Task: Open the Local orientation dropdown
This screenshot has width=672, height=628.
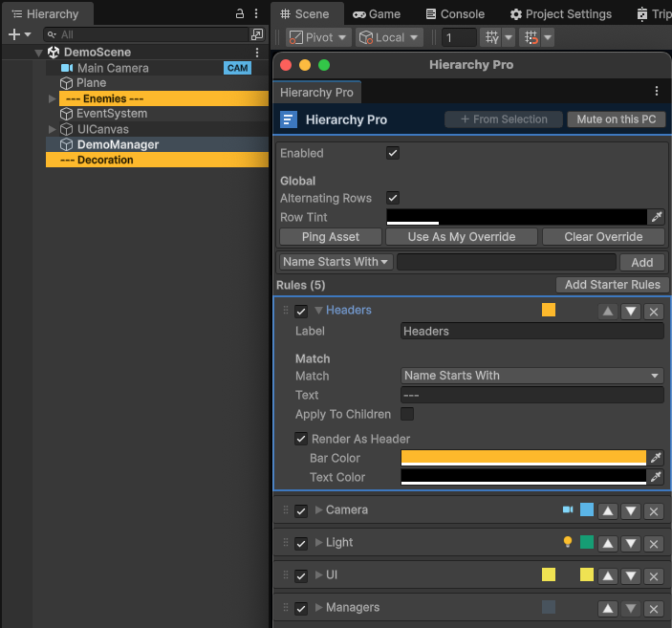Action: click(389, 37)
